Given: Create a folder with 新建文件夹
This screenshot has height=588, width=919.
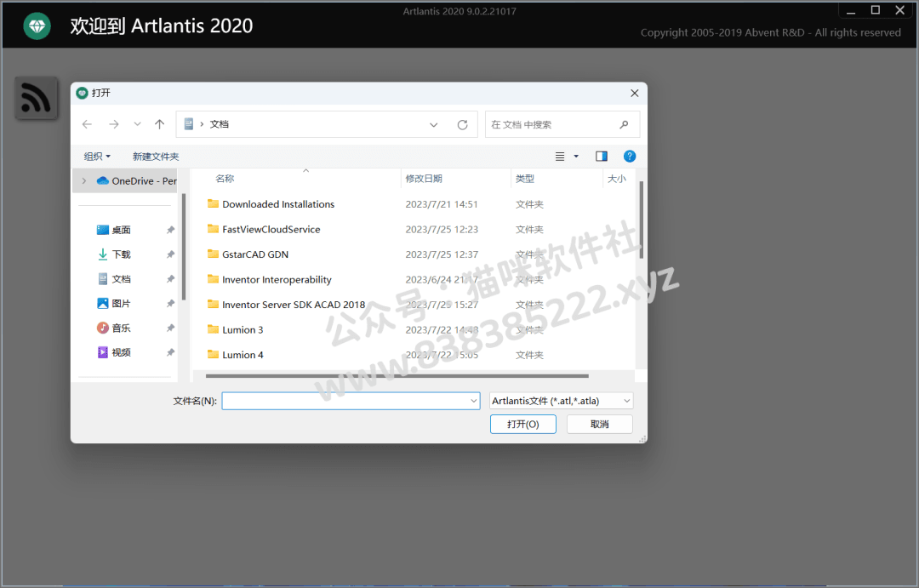Looking at the screenshot, I should click(156, 156).
